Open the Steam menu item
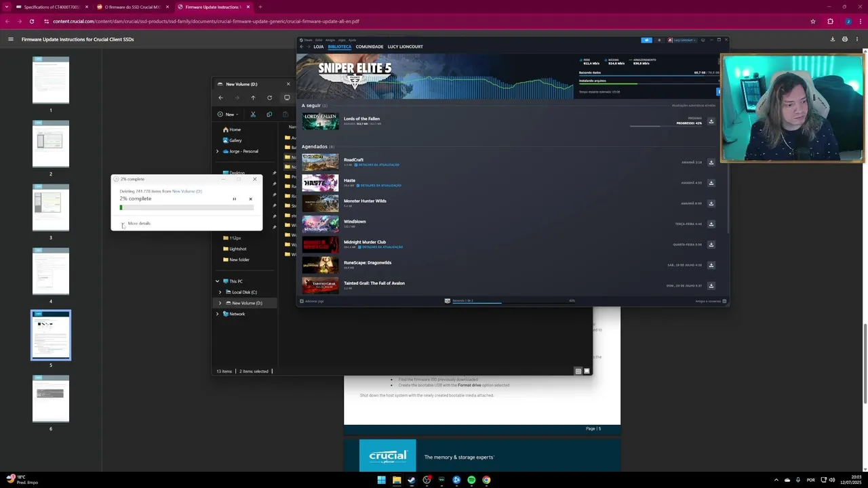The width and height of the screenshot is (868, 488). point(309,40)
